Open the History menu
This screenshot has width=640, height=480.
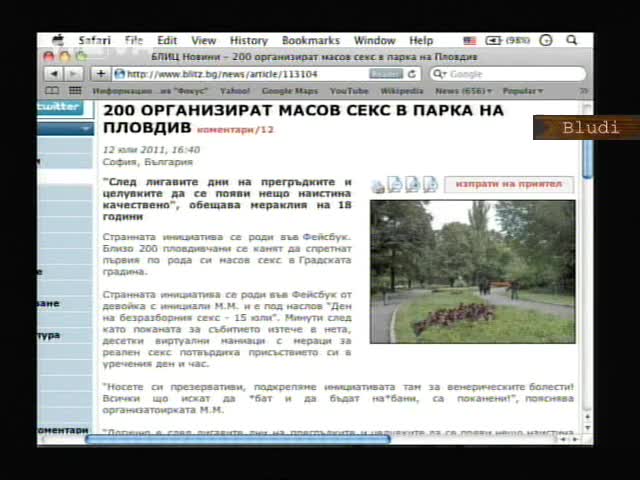coord(249,40)
